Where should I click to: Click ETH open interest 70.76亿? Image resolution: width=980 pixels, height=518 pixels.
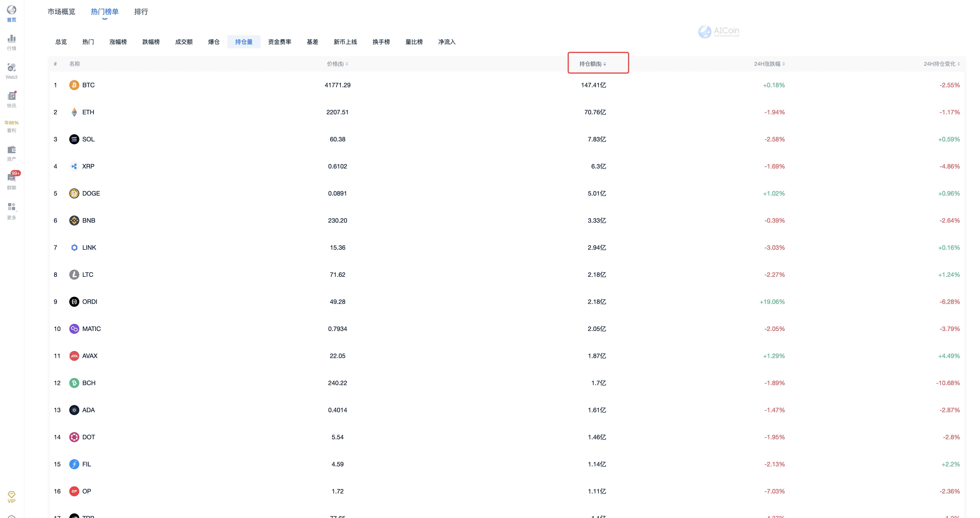point(595,112)
